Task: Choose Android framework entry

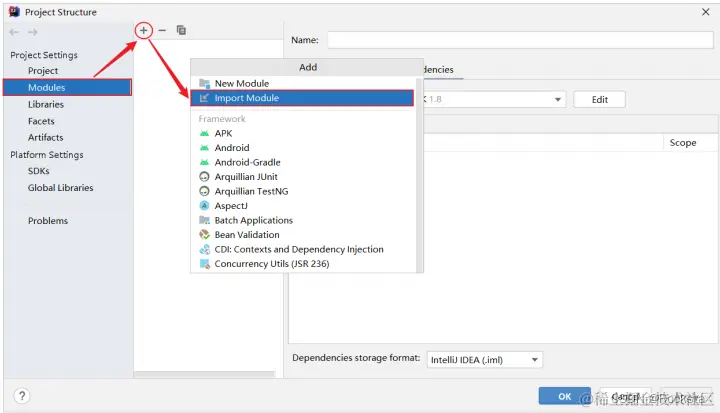Action: click(x=303, y=148)
